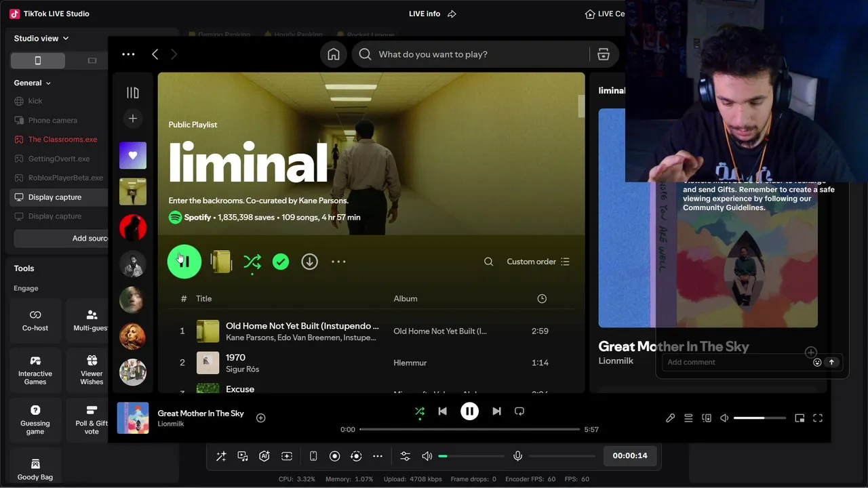This screenshot has height=488, width=868.
Task: Enter Spotify full screen mode
Action: tap(818, 418)
